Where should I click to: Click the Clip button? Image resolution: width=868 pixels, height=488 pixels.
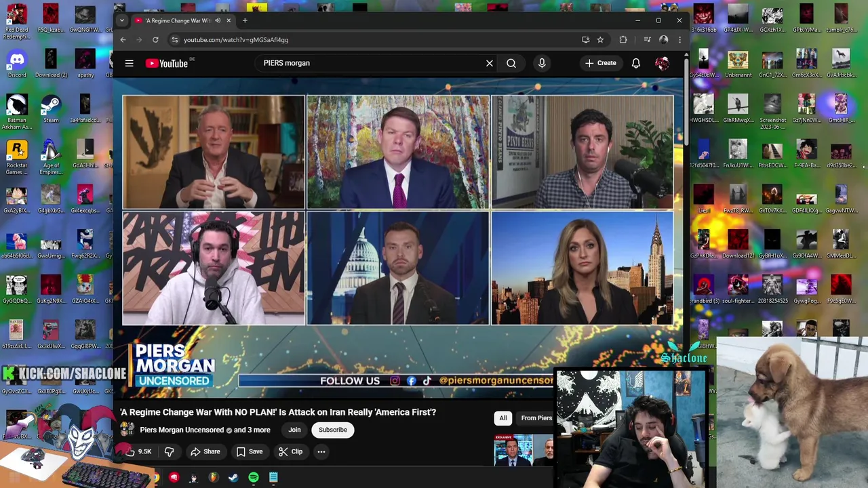coord(290,451)
